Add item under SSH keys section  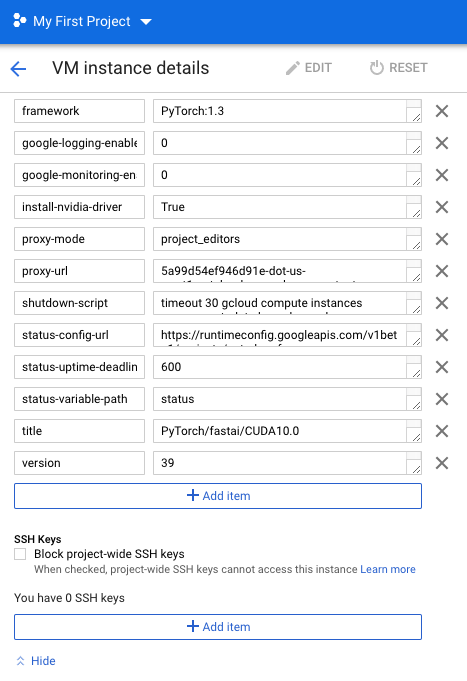(x=218, y=627)
